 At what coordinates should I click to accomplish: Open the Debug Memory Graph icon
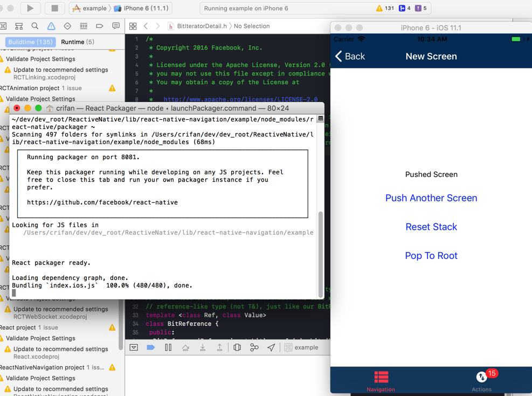[x=254, y=347]
